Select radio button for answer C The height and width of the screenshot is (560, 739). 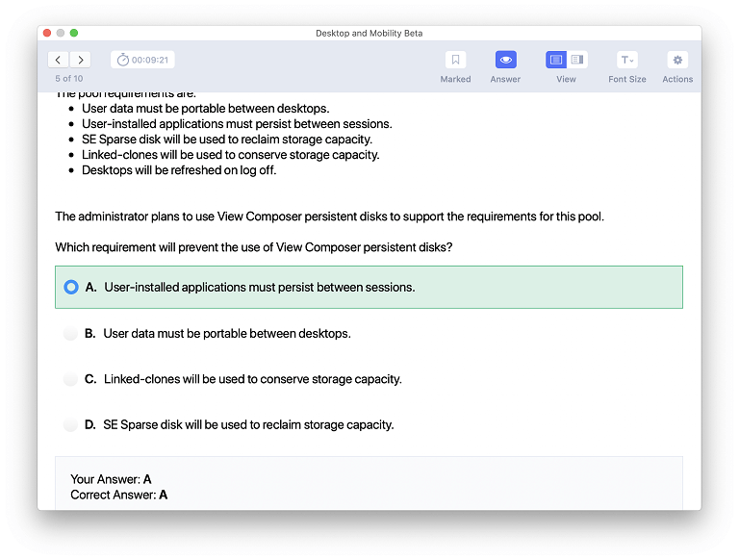70,379
